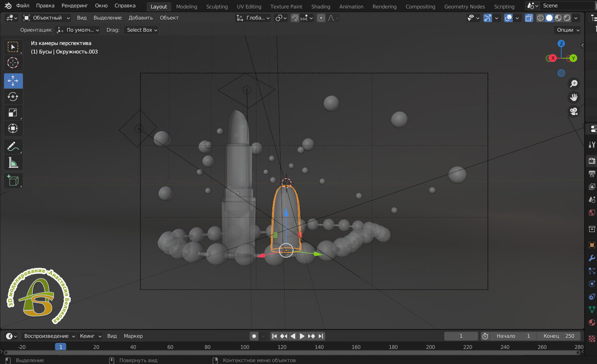
Task: Open the Объектный mode dropdown
Action: [47, 18]
